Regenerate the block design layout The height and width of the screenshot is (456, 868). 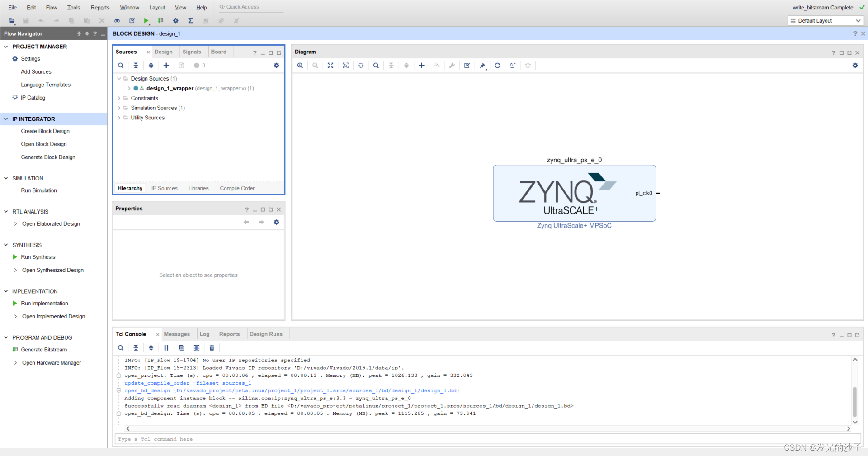(x=498, y=66)
